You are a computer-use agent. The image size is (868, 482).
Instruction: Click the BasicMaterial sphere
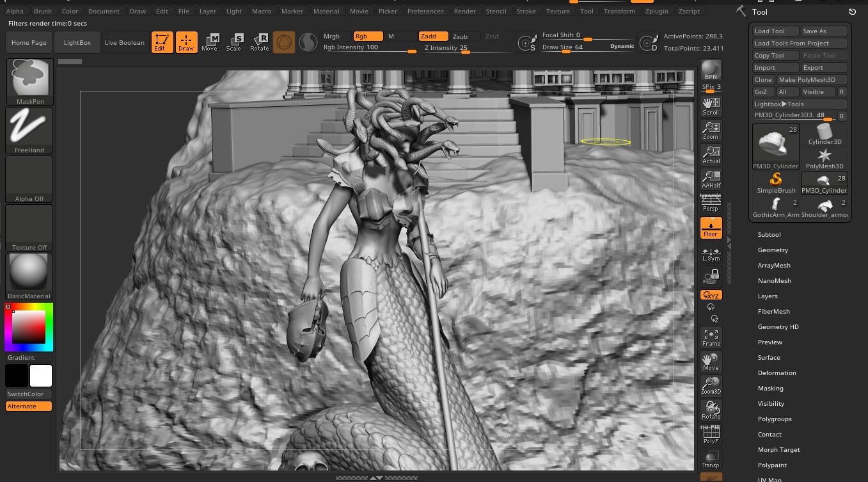(28, 272)
